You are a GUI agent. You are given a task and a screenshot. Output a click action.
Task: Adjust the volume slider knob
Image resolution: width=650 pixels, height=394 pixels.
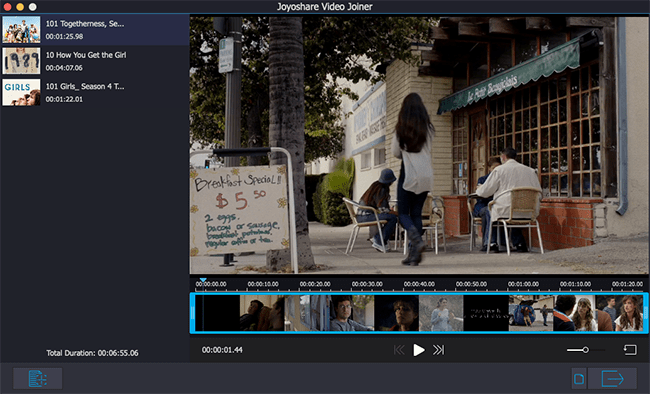click(x=585, y=350)
